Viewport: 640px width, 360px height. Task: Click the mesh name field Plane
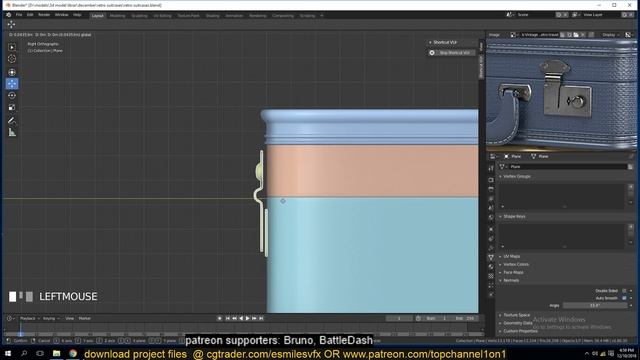tap(567, 167)
